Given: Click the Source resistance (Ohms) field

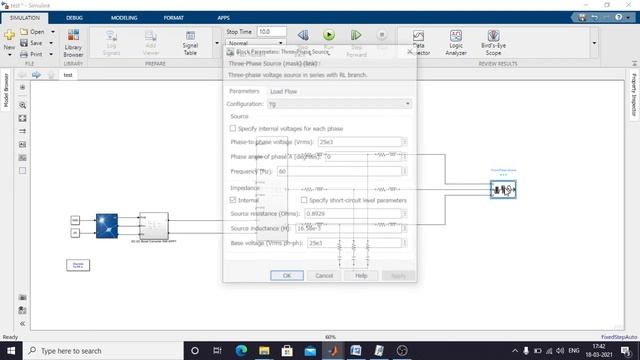Looking at the screenshot, I should [353, 214].
